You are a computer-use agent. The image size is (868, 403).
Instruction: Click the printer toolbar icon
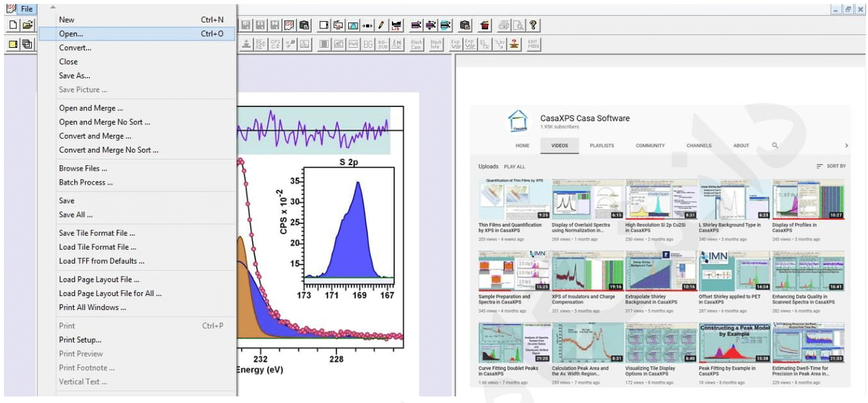[x=505, y=25]
